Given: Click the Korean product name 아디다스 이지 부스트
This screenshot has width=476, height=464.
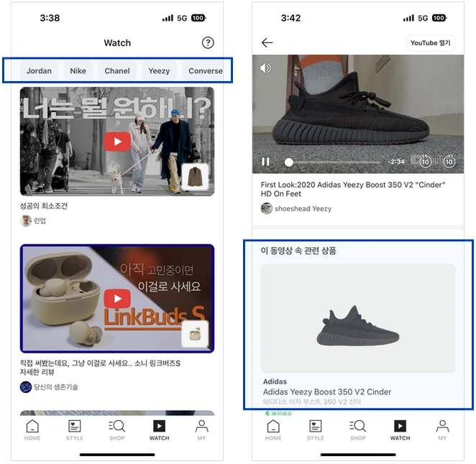Looking at the screenshot, I should click(312, 402).
